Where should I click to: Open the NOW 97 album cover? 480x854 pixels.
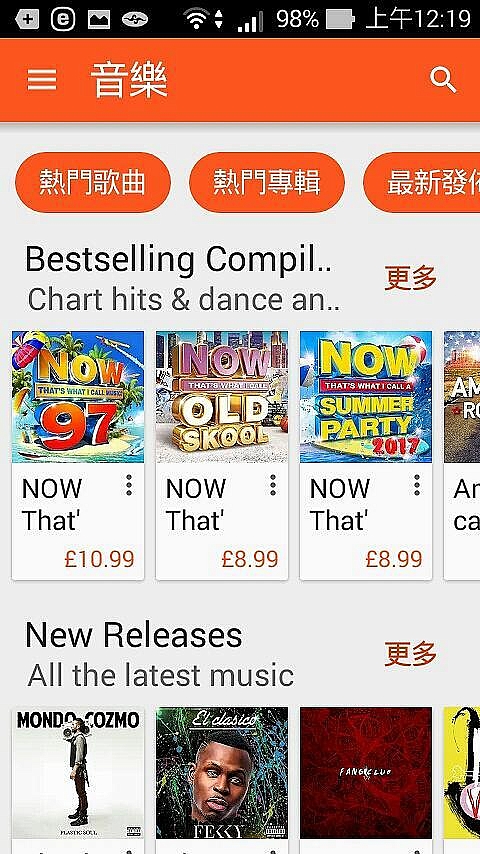(78, 397)
